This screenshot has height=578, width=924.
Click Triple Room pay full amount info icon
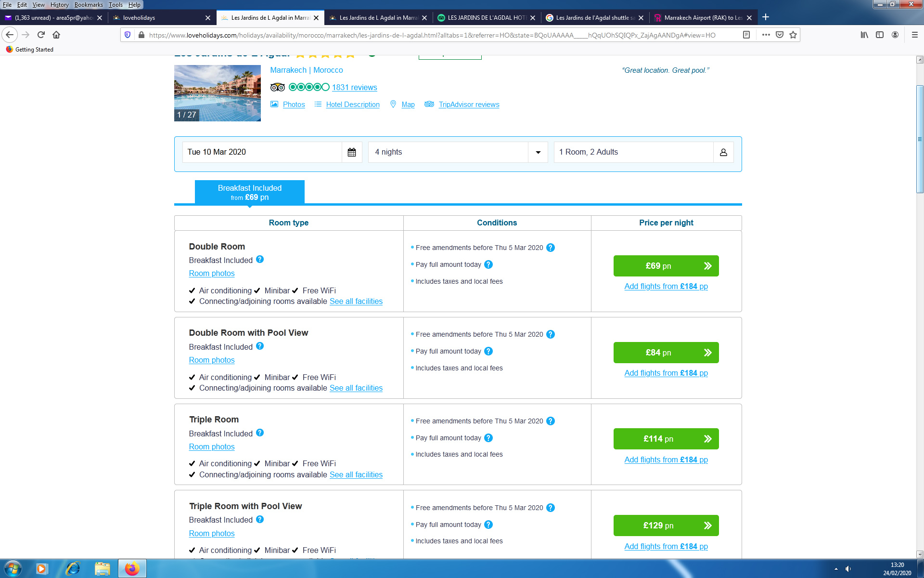pyautogui.click(x=488, y=438)
